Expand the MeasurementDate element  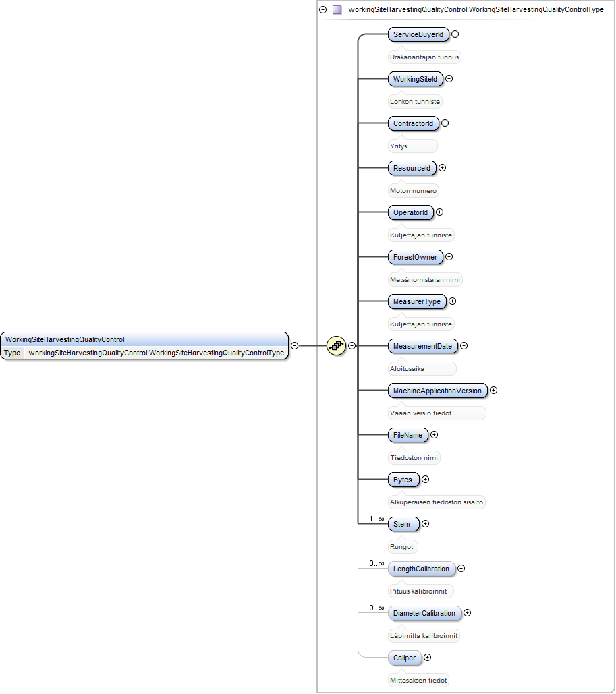464,346
